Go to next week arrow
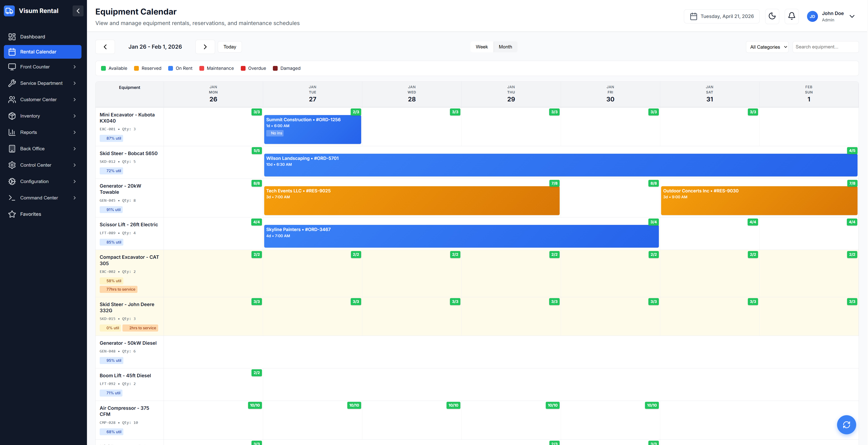868x445 pixels. tap(205, 47)
